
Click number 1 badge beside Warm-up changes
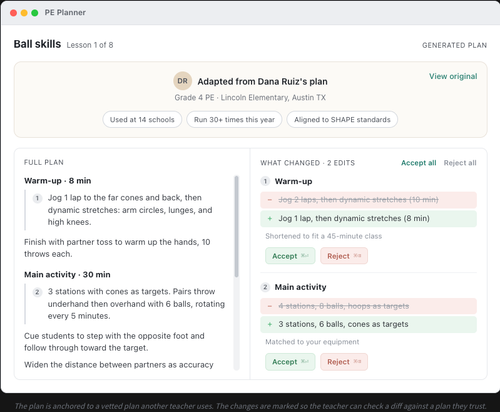[x=265, y=181]
